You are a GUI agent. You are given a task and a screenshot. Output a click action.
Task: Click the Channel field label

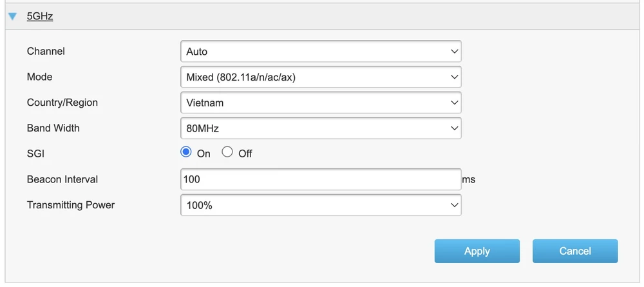46,52
